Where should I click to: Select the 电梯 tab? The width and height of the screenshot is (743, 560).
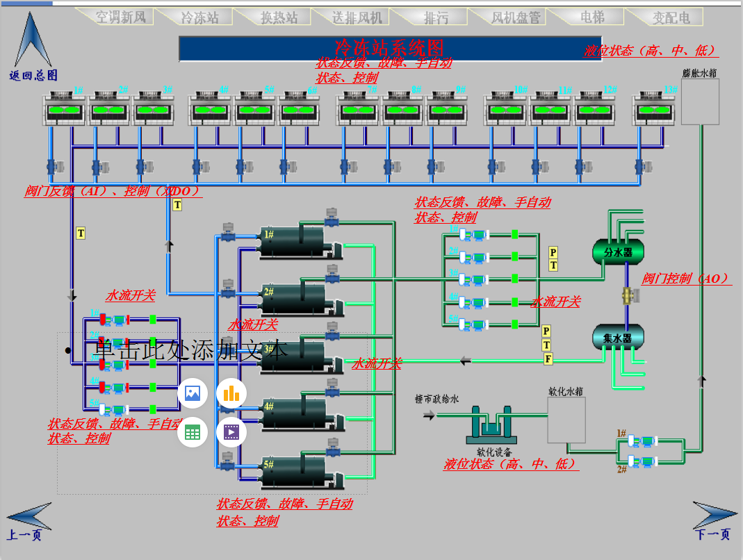591,17
